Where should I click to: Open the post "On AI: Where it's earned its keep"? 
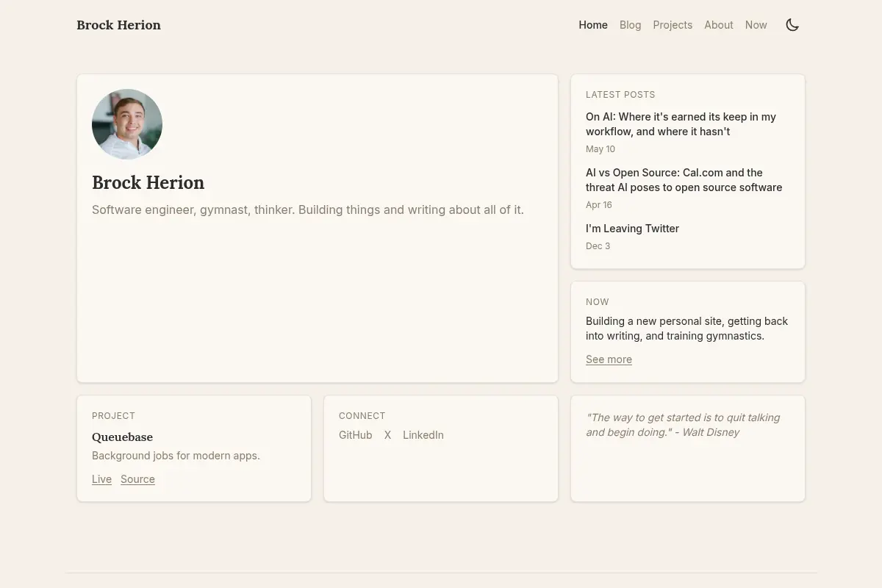(x=681, y=124)
